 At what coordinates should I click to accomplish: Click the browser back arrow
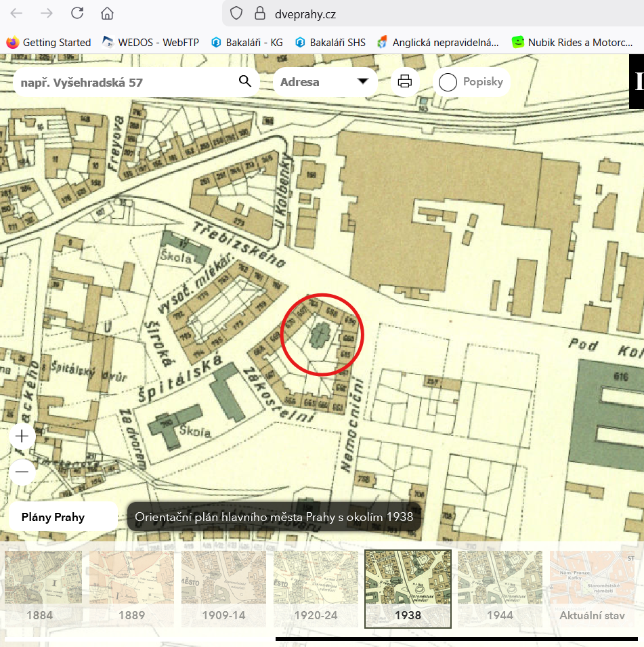pos(16,14)
